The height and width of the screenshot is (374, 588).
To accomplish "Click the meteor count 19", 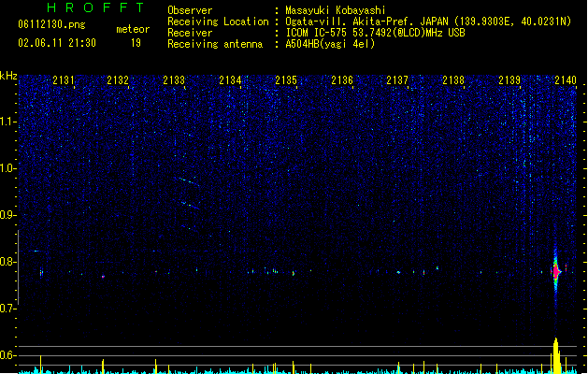I will pyautogui.click(x=136, y=43).
